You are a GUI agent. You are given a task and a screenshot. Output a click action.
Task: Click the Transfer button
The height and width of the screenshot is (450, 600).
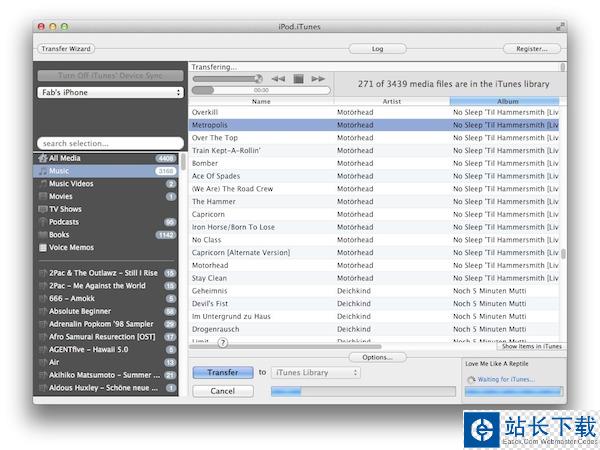223,373
